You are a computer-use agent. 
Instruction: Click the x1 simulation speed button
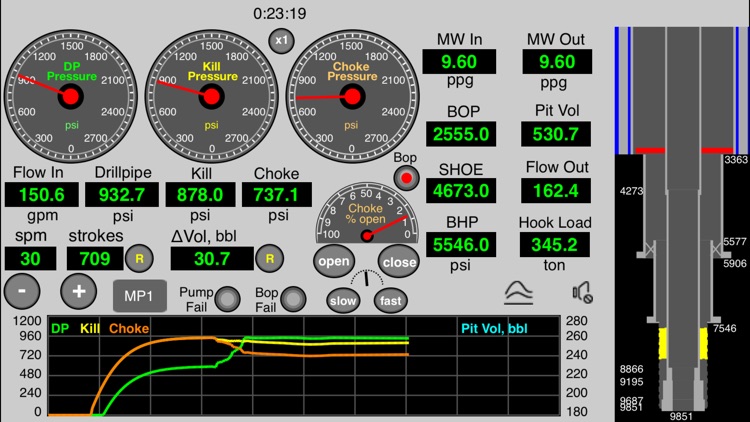[x=281, y=41]
